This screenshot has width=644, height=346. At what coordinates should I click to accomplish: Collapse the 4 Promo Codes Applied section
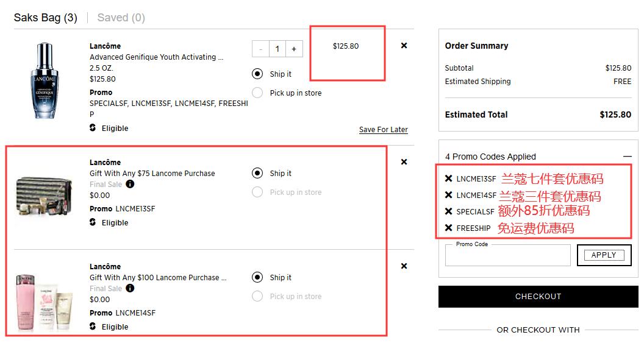pyautogui.click(x=627, y=157)
